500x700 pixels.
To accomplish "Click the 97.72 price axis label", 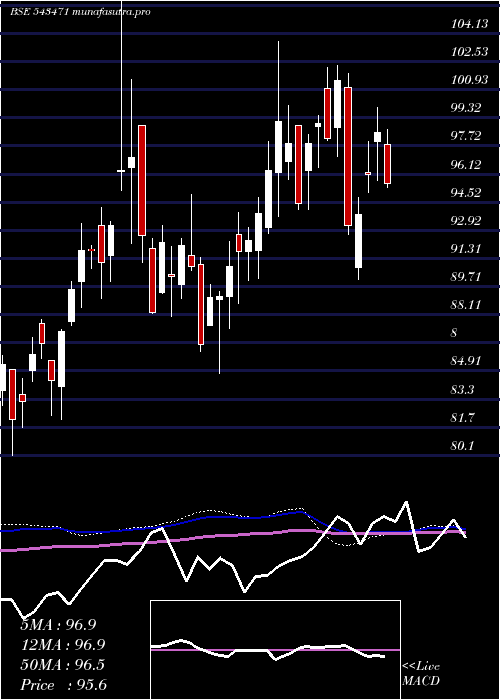I will (467, 137).
